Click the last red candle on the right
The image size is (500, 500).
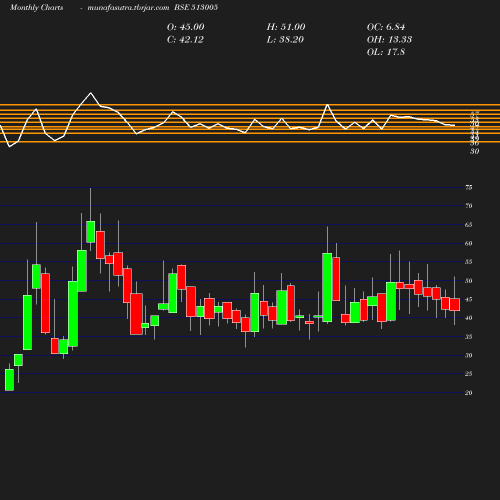tap(455, 305)
